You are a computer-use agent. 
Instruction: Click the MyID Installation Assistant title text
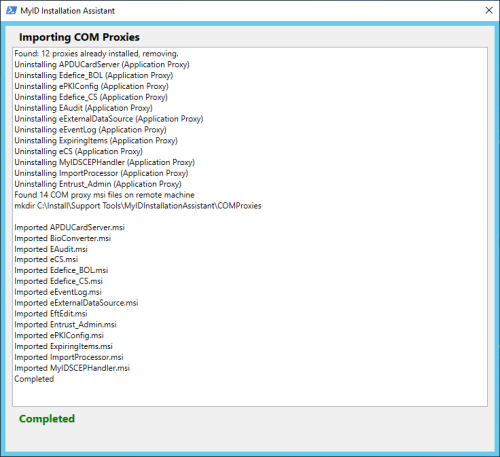tap(68, 11)
